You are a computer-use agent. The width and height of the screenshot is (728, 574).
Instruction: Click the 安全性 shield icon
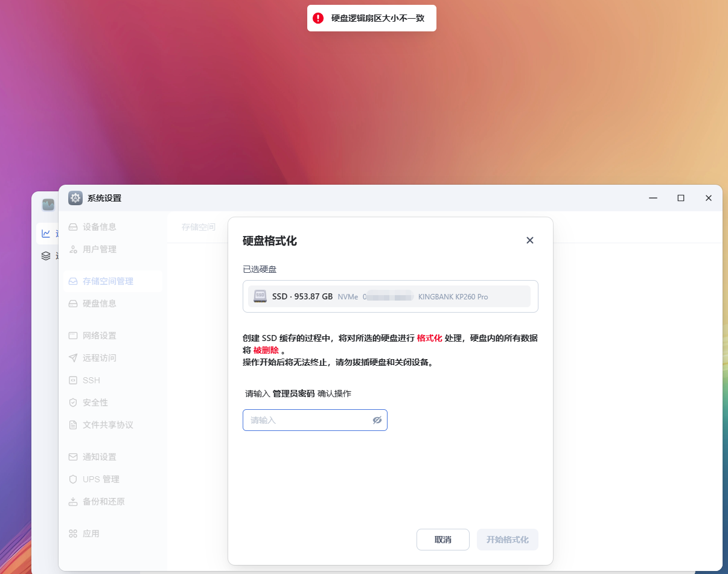[x=73, y=403]
